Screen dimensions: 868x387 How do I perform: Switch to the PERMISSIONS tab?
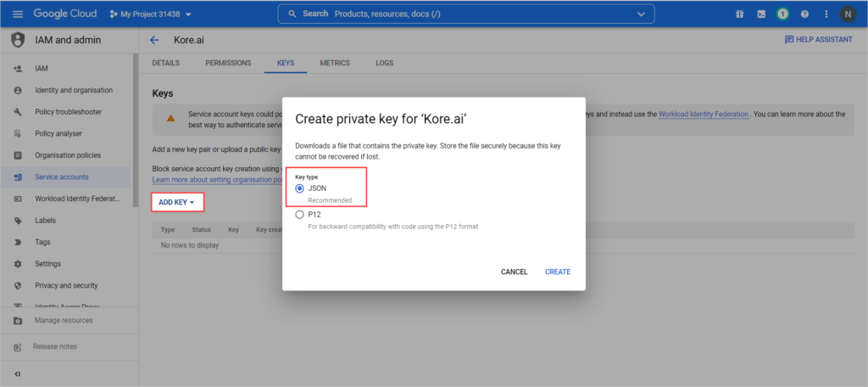tap(228, 63)
